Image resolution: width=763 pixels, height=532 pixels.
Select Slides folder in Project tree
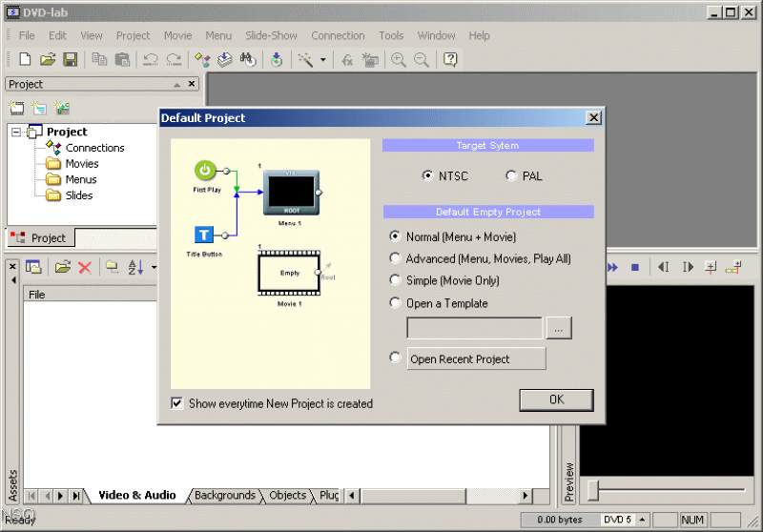pyautogui.click(x=79, y=195)
